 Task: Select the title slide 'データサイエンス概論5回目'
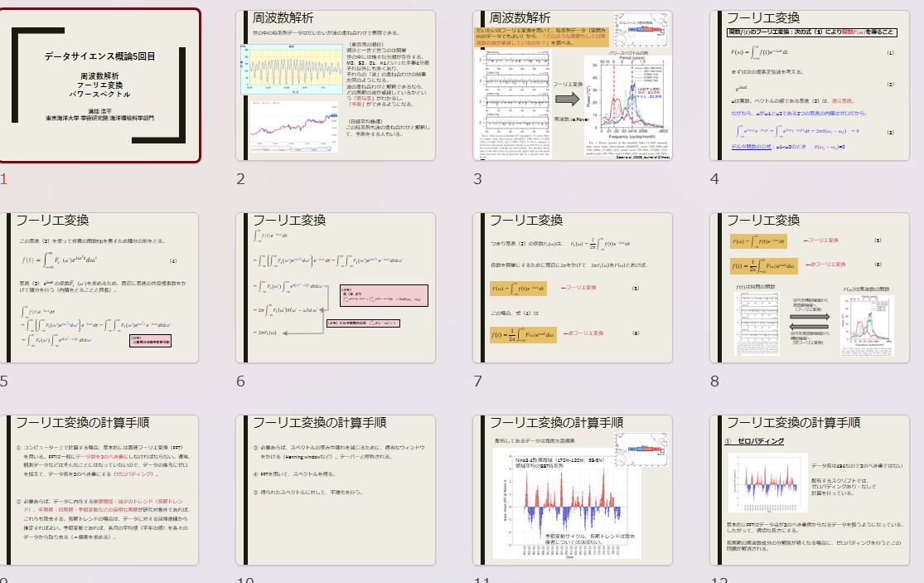pos(99,85)
